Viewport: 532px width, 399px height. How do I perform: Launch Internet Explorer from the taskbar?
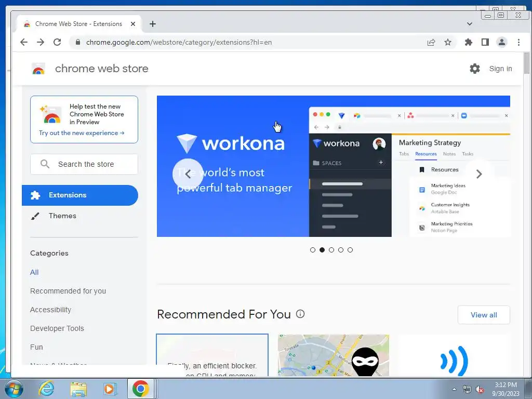pyautogui.click(x=46, y=389)
